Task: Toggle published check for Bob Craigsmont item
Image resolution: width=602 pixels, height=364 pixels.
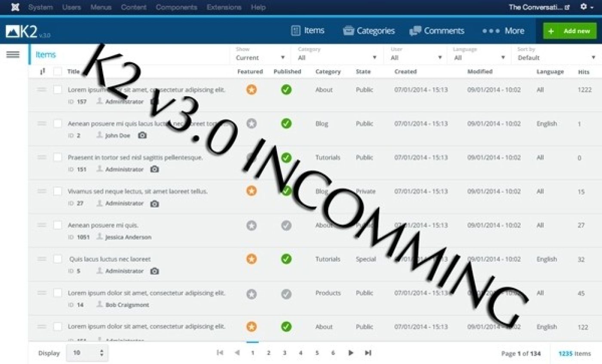Action: (286, 294)
